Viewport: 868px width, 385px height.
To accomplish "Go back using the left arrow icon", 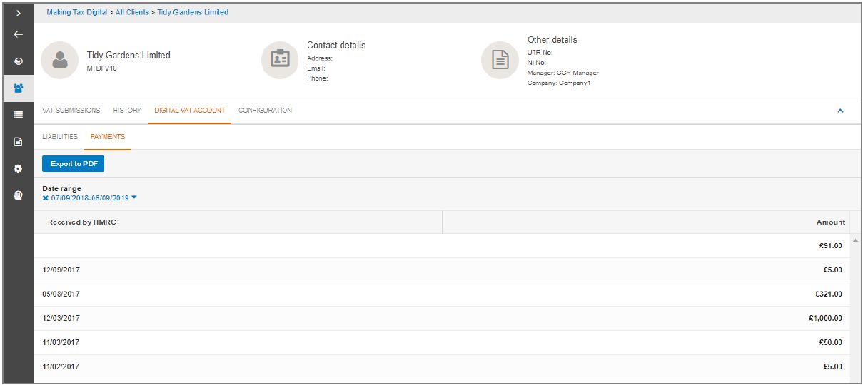I will (19, 34).
